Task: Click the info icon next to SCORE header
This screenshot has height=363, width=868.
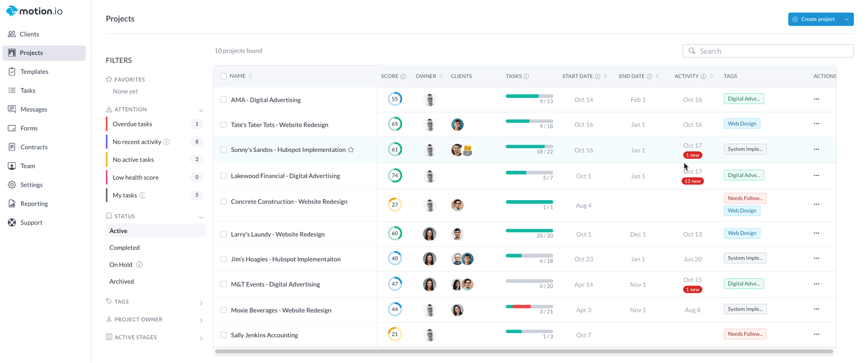Action: pyautogui.click(x=403, y=76)
